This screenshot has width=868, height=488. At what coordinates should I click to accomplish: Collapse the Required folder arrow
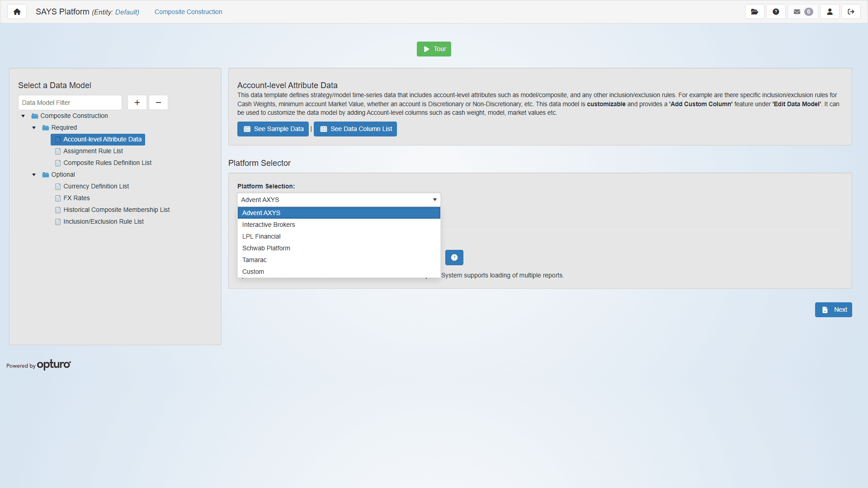click(x=34, y=128)
